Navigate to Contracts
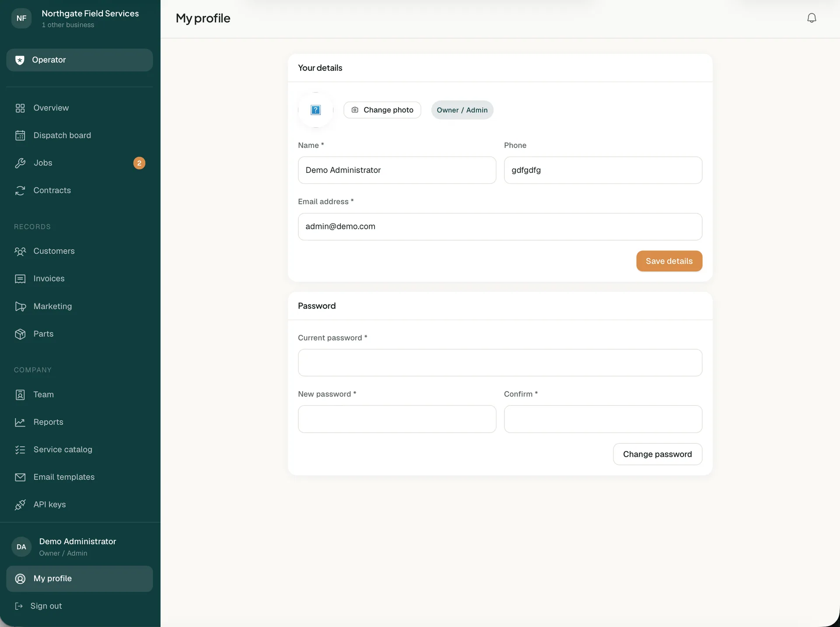This screenshot has height=627, width=840. (x=80, y=191)
